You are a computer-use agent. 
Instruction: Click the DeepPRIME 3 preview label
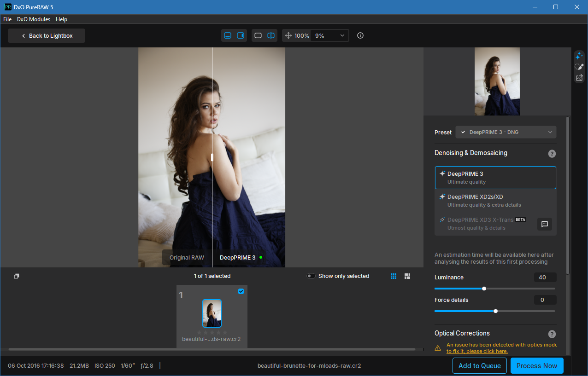click(238, 258)
